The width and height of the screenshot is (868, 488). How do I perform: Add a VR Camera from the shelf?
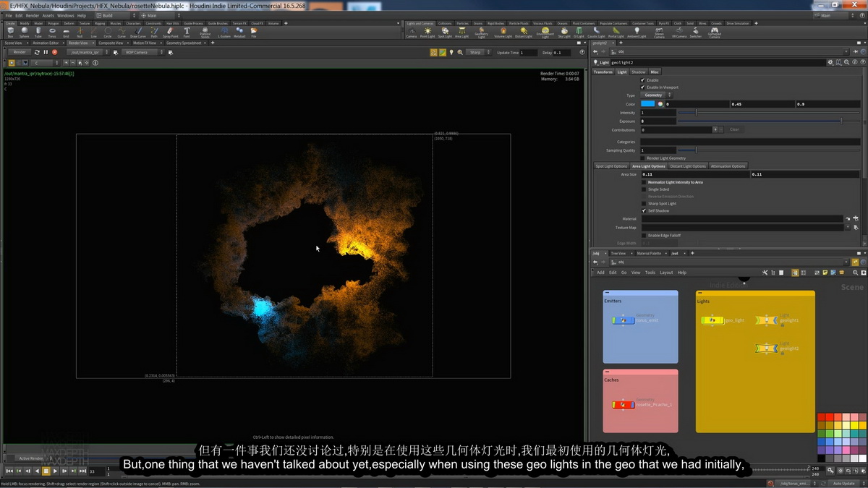click(679, 33)
